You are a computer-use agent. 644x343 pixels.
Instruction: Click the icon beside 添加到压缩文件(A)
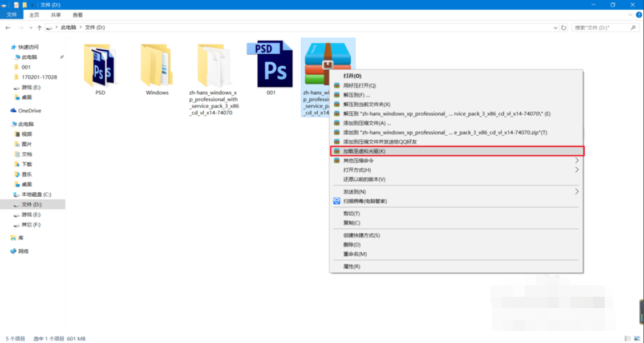pos(337,123)
